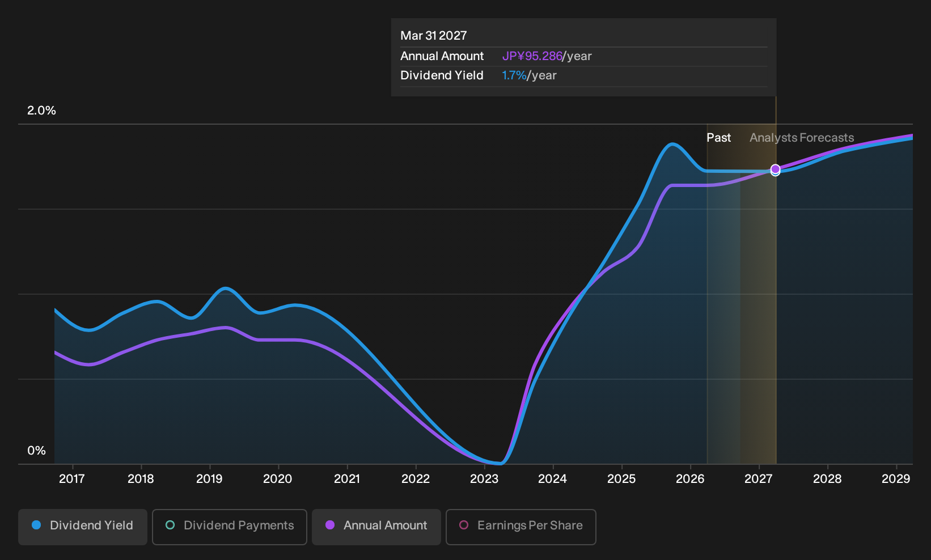Viewport: 931px width, 560px height.
Task: Toggle the Annual Amount series
Action: [x=376, y=527]
